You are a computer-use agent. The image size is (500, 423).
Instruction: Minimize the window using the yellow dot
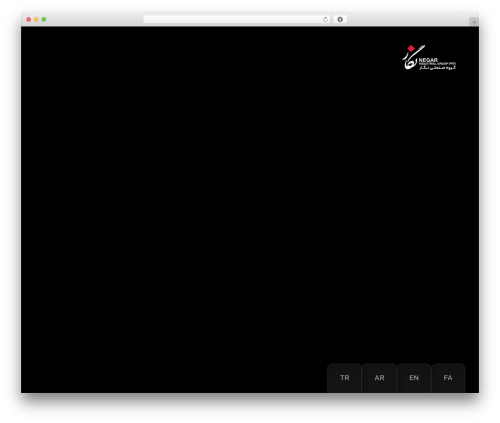point(36,20)
